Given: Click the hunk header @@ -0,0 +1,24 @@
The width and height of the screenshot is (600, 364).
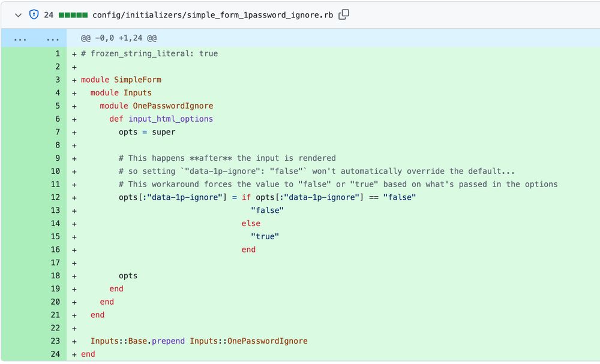Looking at the screenshot, I should pos(119,38).
